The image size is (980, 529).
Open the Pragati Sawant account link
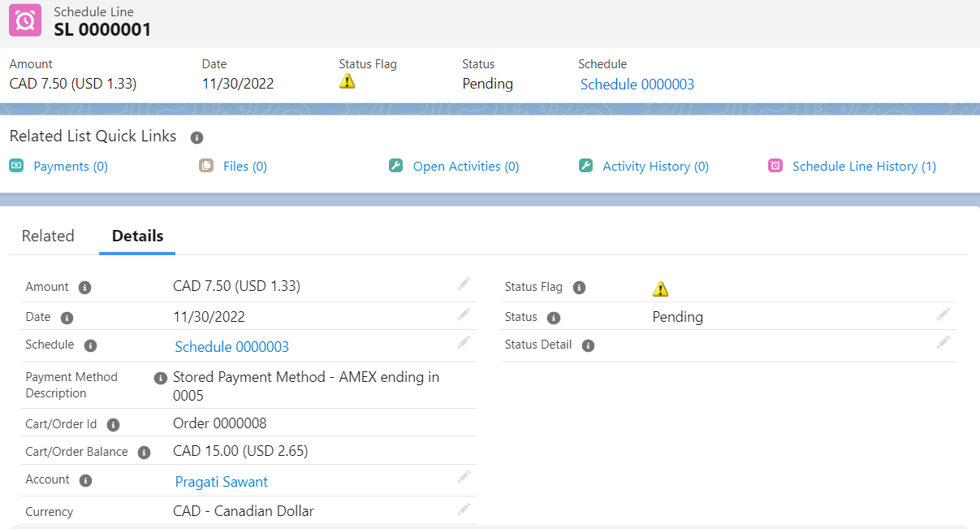pos(222,482)
